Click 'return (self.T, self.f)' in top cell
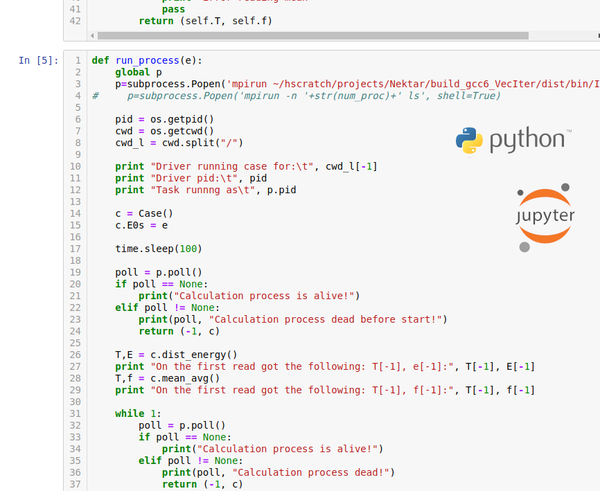Image resolution: width=600 pixels, height=491 pixels. pyautogui.click(x=205, y=21)
